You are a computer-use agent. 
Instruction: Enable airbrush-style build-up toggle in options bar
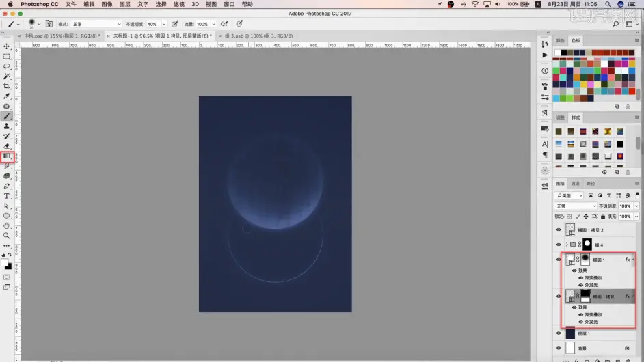pos(224,24)
